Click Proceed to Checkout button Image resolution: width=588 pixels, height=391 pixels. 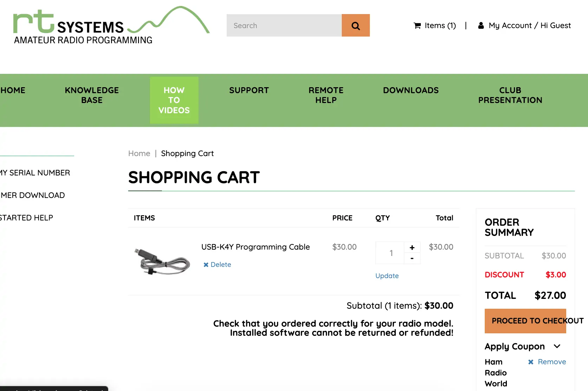tap(525, 321)
